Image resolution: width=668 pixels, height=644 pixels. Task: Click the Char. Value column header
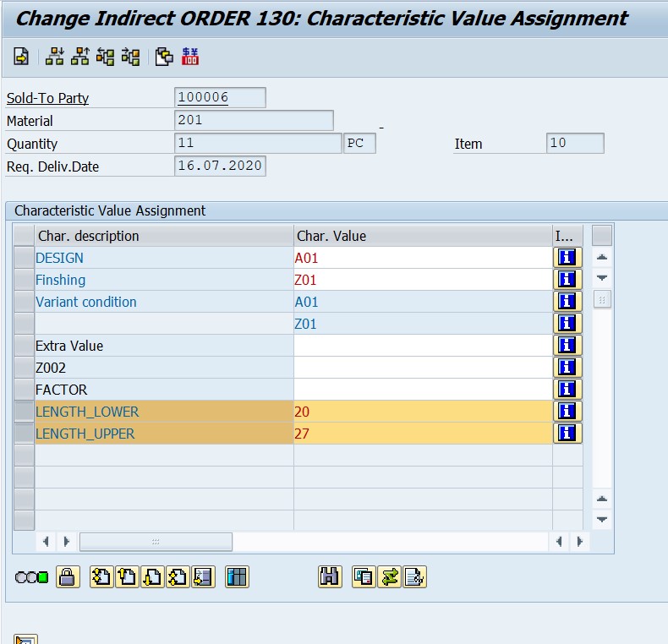coord(423,236)
